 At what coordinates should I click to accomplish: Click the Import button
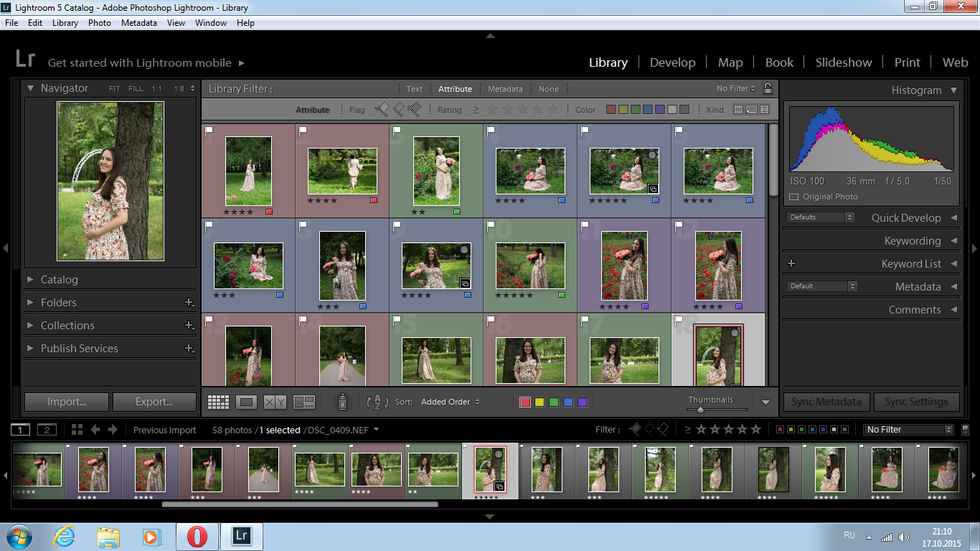[x=67, y=402]
